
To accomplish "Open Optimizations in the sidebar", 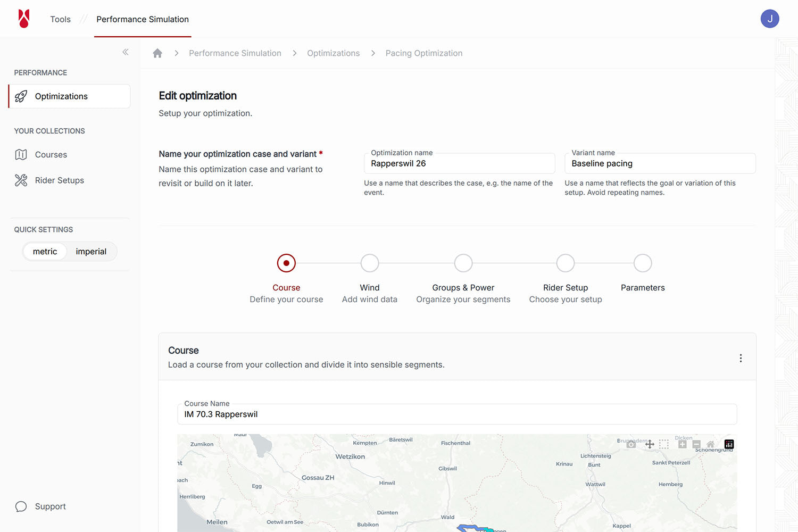I will pyautogui.click(x=69, y=96).
